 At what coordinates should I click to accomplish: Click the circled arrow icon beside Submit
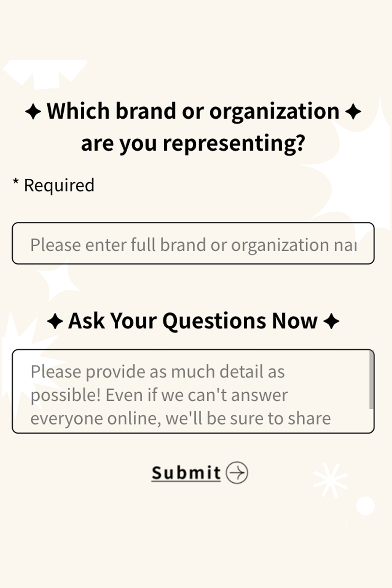click(x=237, y=472)
